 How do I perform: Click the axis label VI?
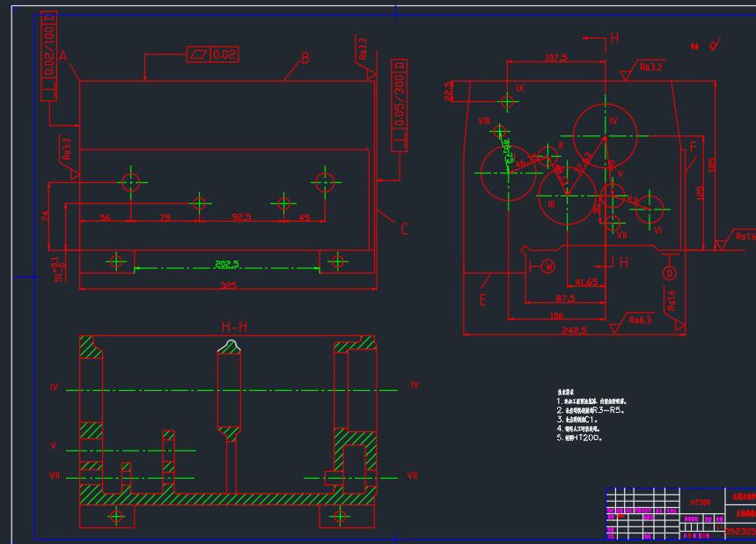[x=657, y=230]
